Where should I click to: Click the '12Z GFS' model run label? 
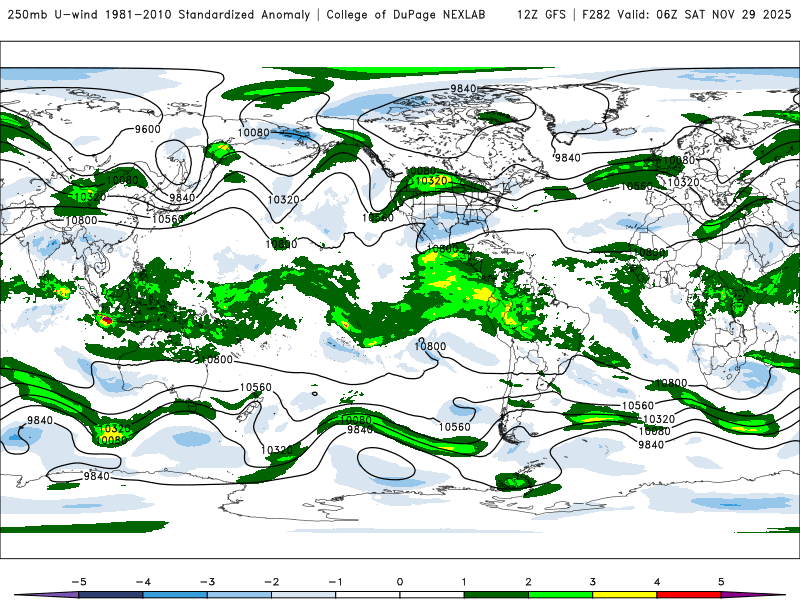541,15
